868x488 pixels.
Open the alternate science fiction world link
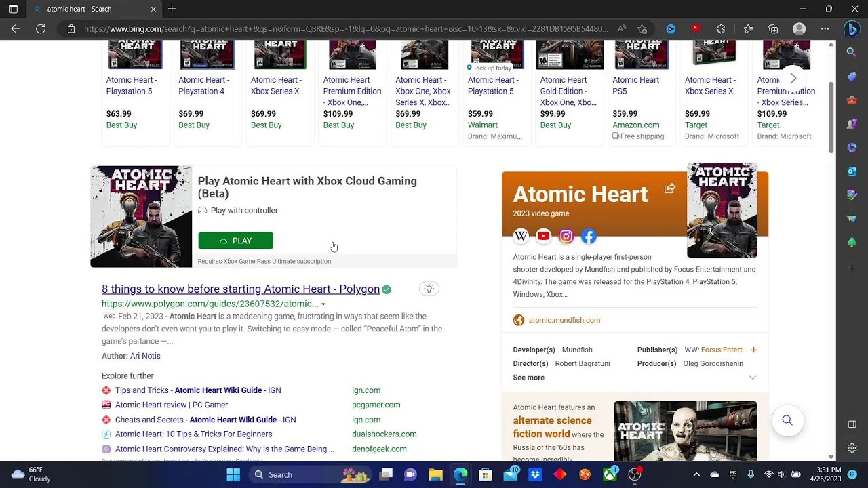click(x=552, y=427)
